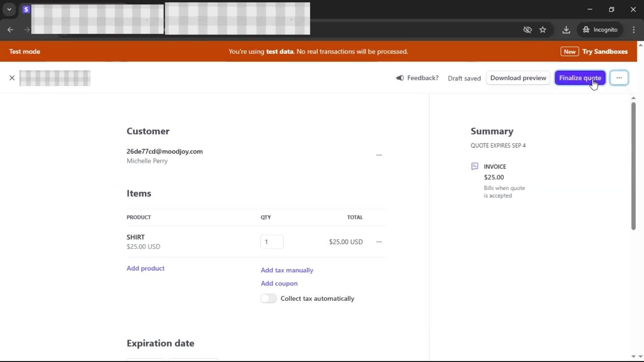Image resolution: width=644 pixels, height=362 pixels.
Task: Click the Finalize quote button
Action: pyautogui.click(x=580, y=78)
